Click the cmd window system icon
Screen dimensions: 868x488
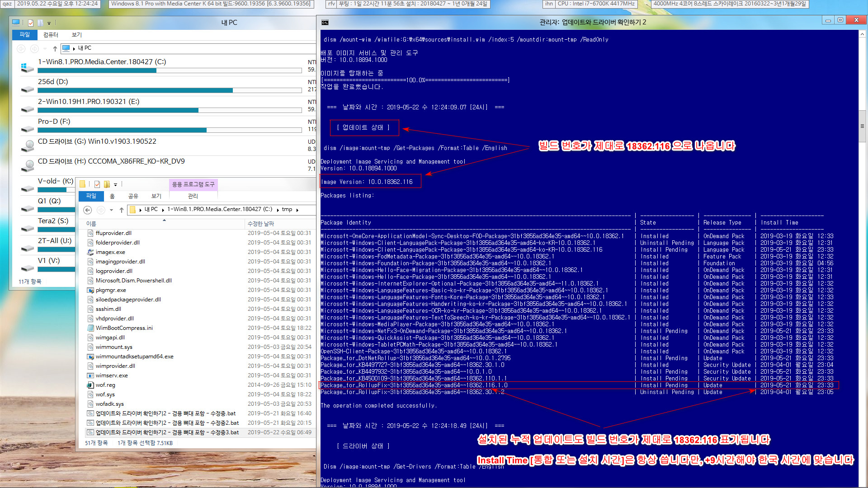coord(325,22)
